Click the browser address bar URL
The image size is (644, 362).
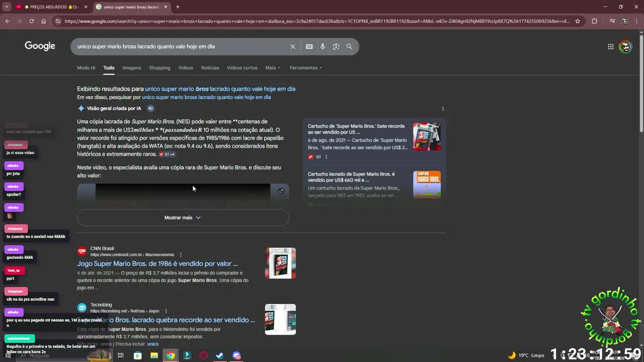coord(317,21)
